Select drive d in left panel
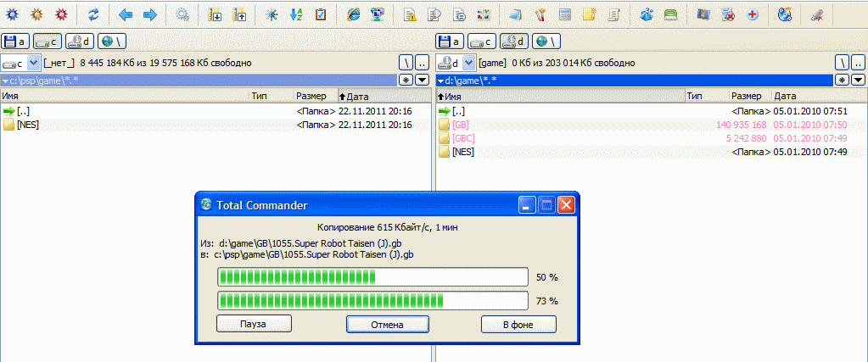 tap(80, 41)
